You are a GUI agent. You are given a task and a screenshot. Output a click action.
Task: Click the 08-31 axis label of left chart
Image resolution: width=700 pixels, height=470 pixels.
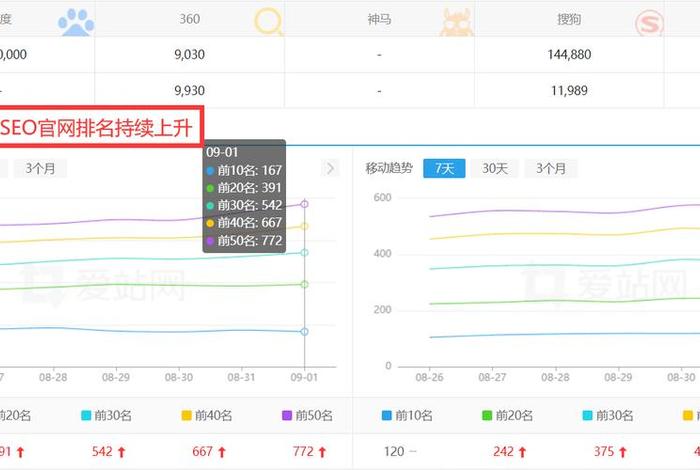point(242,378)
